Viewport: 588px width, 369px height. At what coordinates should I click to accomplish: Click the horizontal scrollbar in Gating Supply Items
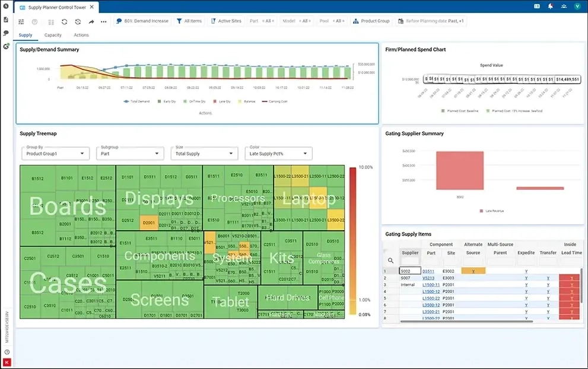click(466, 322)
